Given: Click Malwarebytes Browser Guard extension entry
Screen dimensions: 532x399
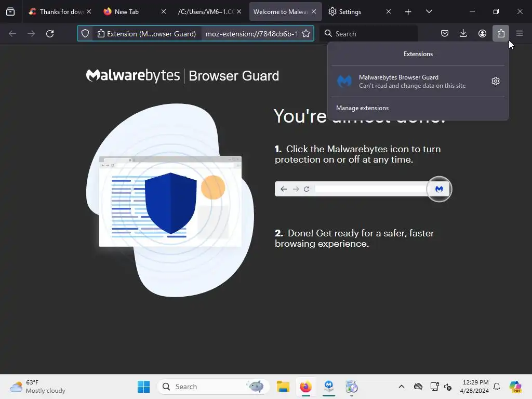Looking at the screenshot, I should point(410,82).
